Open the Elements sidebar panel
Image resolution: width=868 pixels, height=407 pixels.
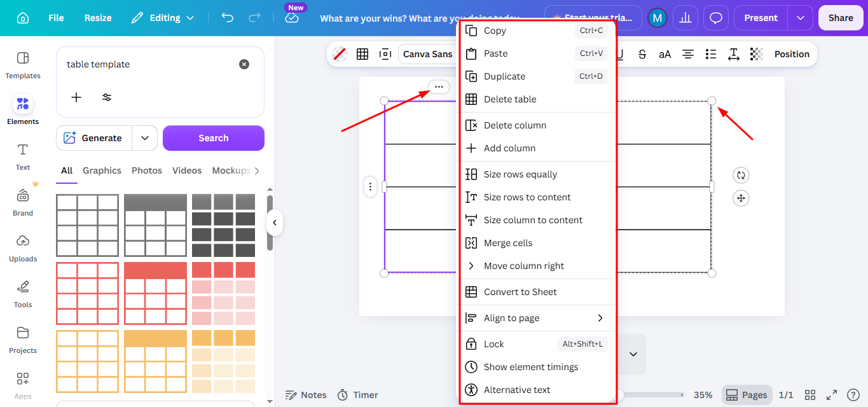pos(23,110)
